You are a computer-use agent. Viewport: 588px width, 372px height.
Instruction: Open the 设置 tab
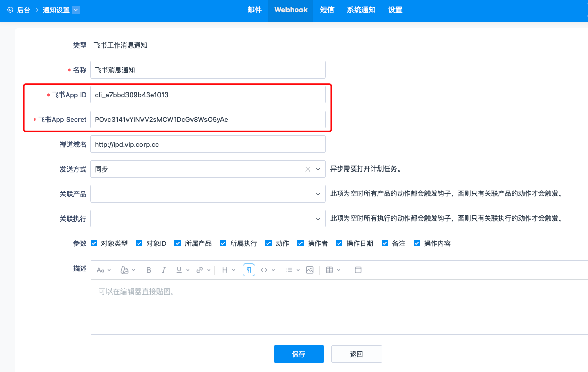[395, 10]
